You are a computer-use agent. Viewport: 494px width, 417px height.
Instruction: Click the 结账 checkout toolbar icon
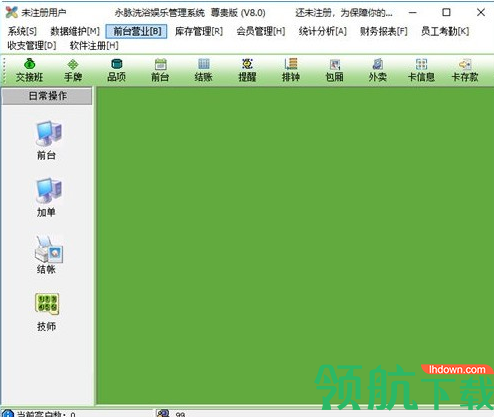[204, 70]
